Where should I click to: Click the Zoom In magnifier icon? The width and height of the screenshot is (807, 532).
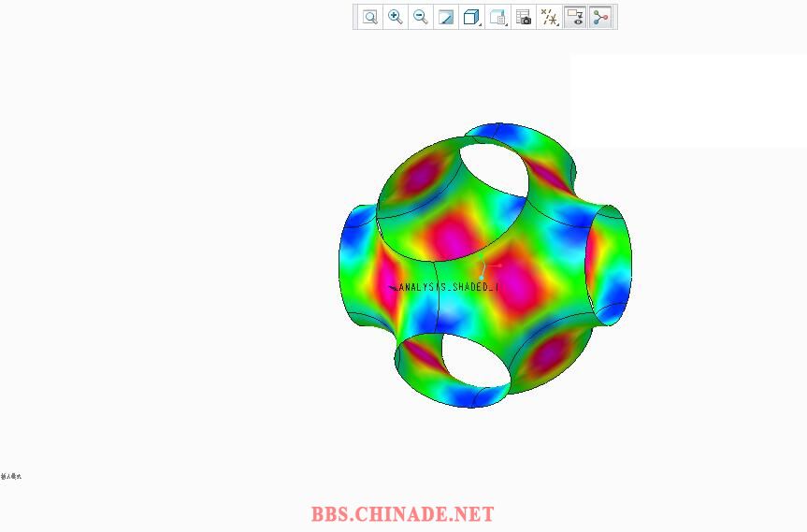[395, 17]
